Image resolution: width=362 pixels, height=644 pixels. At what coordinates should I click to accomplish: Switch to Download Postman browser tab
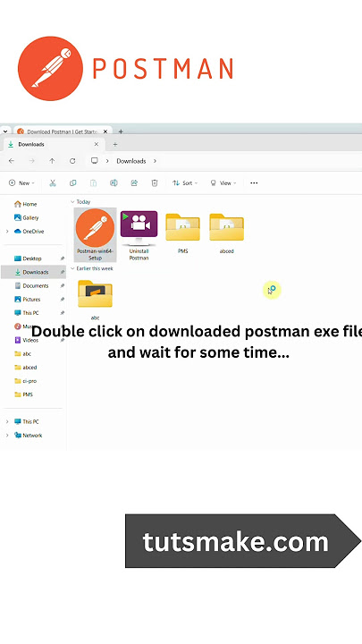tap(63, 131)
